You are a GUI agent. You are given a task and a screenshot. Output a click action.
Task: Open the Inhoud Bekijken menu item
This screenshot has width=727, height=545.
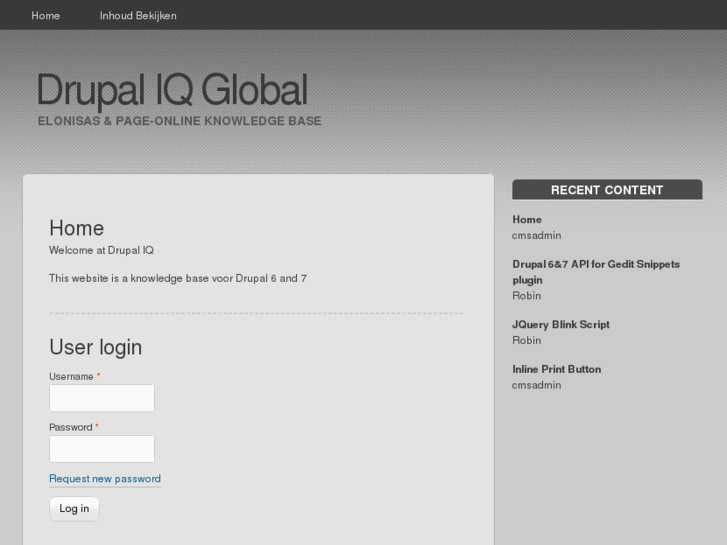tap(138, 15)
